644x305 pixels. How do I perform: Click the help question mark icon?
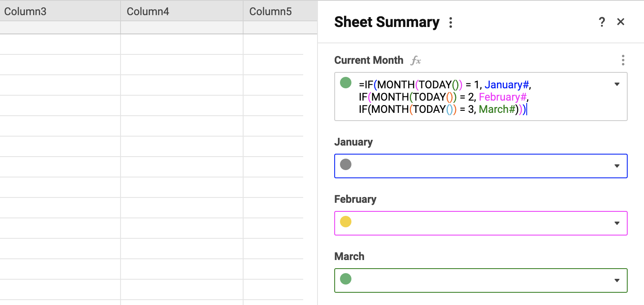[602, 22]
